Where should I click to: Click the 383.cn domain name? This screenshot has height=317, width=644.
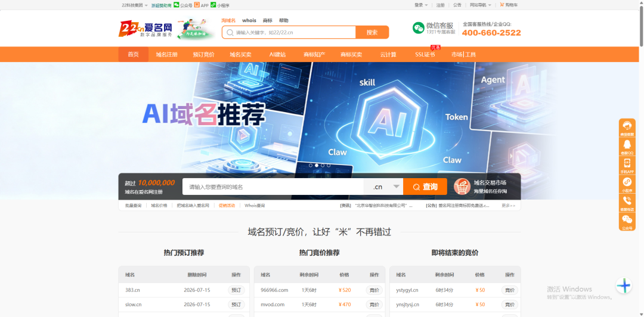pos(132,290)
